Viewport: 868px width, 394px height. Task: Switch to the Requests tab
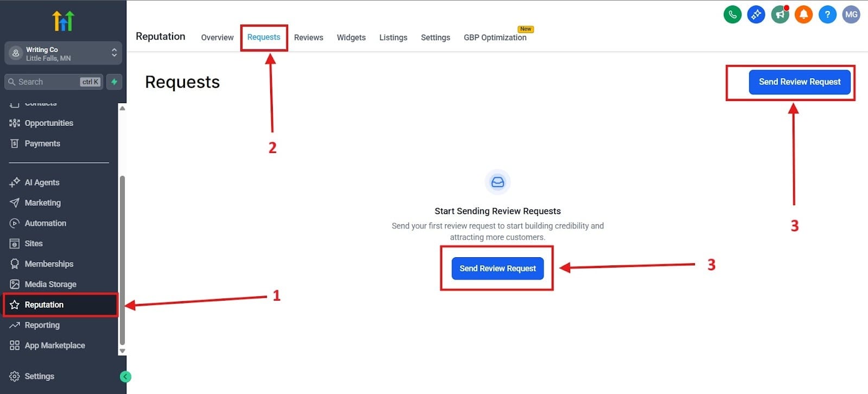(264, 37)
